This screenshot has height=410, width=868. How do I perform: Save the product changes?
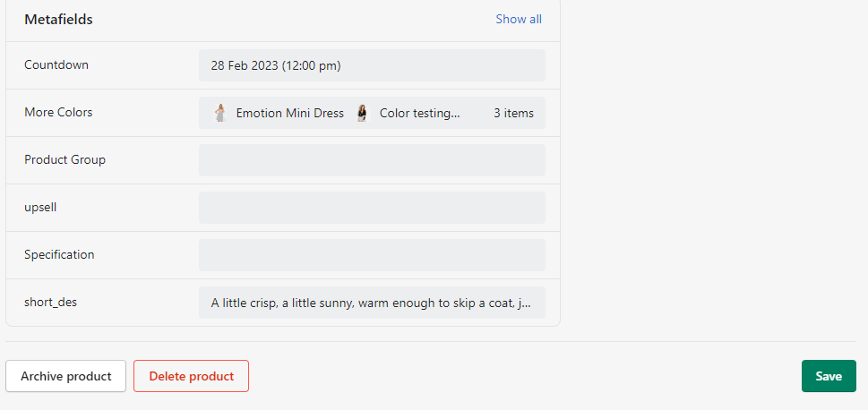[x=829, y=376]
